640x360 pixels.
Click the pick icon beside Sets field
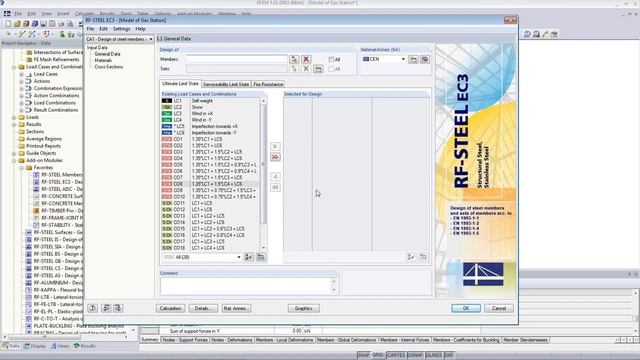coord(294,69)
